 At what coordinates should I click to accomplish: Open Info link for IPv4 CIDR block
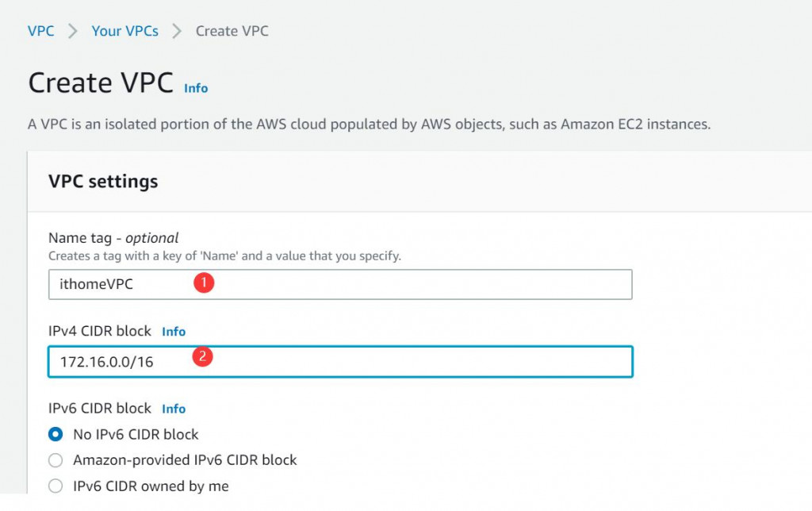174,332
